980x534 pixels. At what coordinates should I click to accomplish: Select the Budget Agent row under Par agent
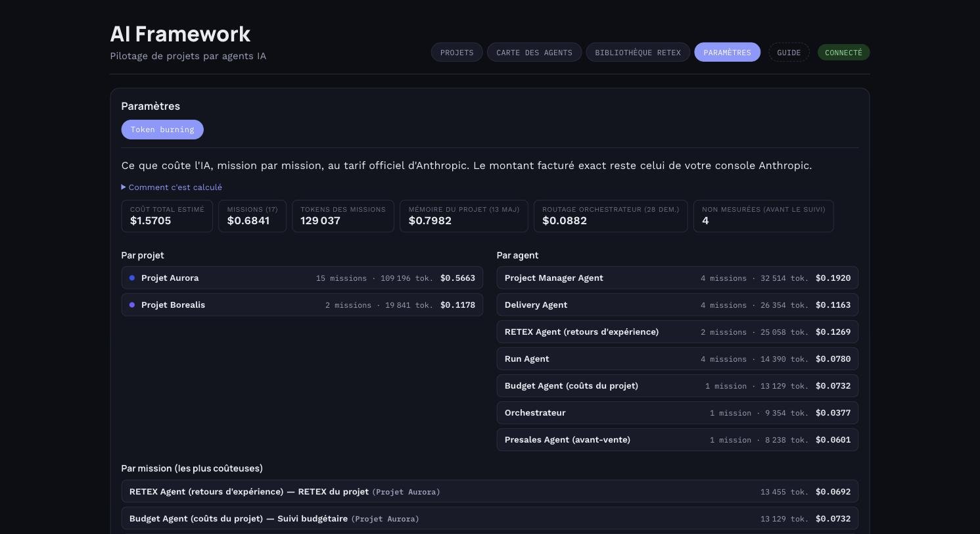678,386
